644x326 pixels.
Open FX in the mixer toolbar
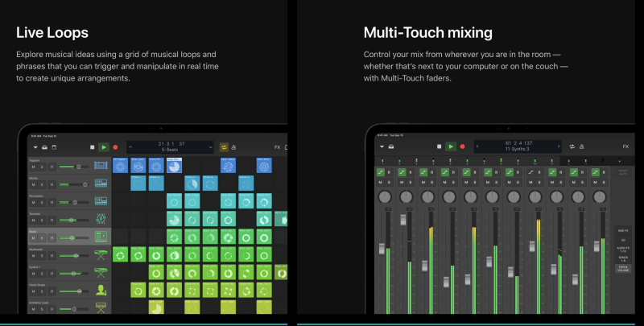625,146
